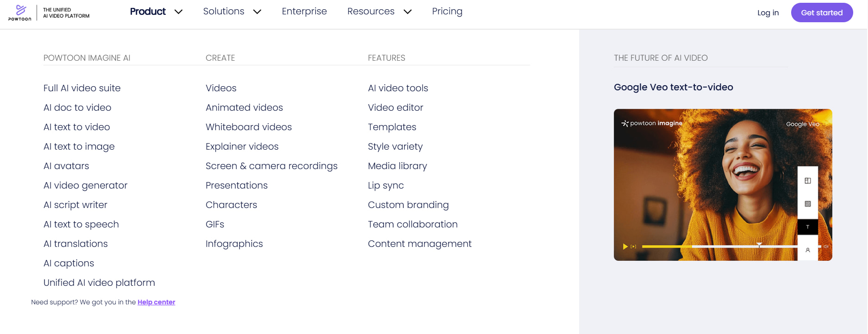Image resolution: width=868 pixels, height=334 pixels.
Task: Open Media library
Action: [397, 166]
